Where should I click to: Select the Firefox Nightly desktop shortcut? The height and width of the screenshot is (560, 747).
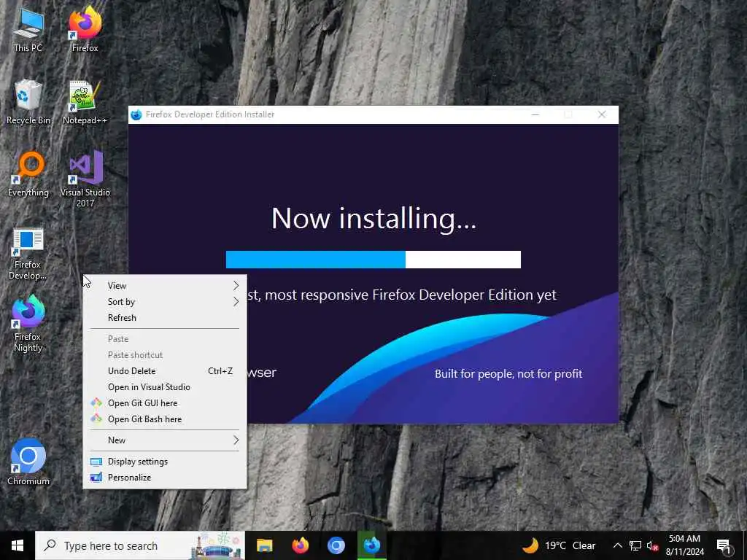click(28, 324)
